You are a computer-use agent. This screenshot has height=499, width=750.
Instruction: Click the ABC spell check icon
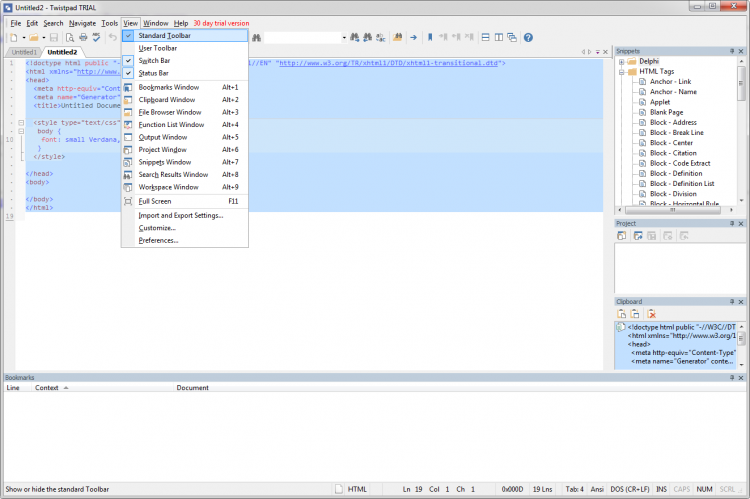[96, 37]
